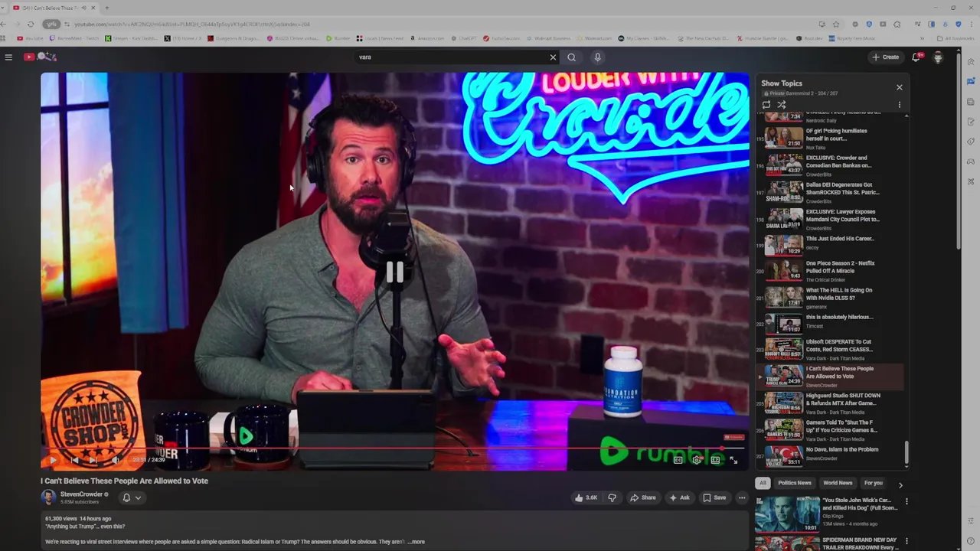Close the Show Topics playlist panel
This screenshot has height=551, width=980.
pos(900,87)
